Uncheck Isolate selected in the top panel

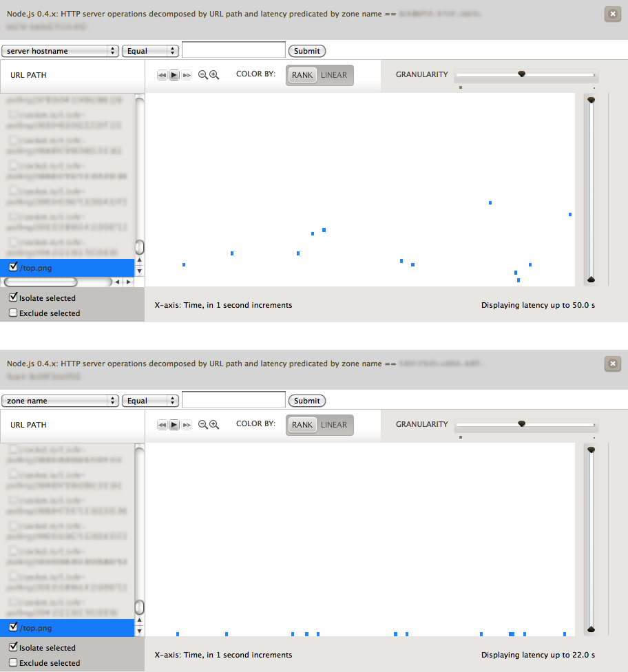(x=14, y=298)
